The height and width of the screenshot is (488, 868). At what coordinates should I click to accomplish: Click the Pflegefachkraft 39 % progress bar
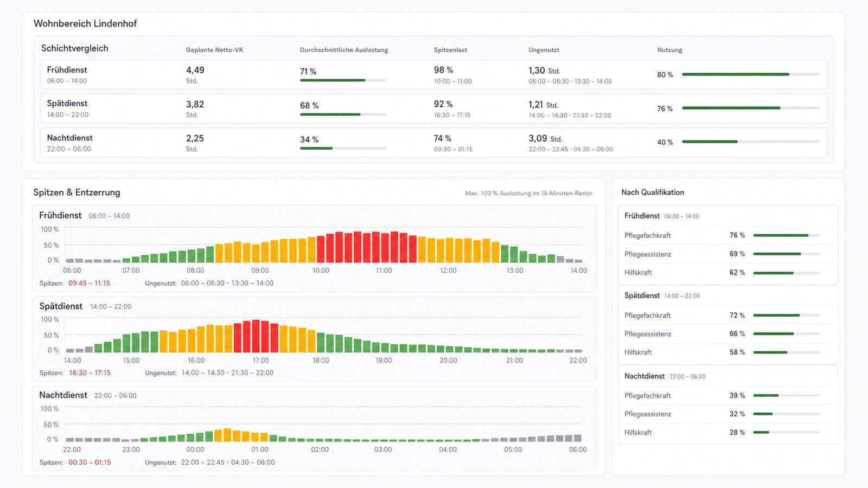787,395
